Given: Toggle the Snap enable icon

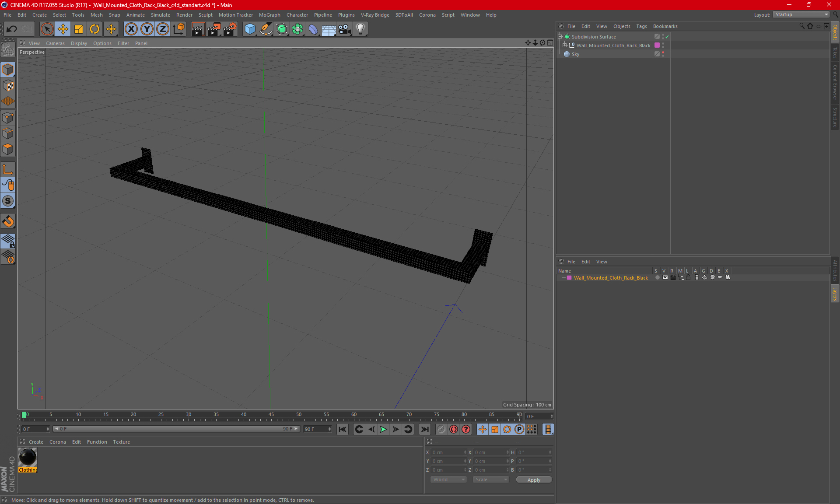Looking at the screenshot, I should 8,201.
